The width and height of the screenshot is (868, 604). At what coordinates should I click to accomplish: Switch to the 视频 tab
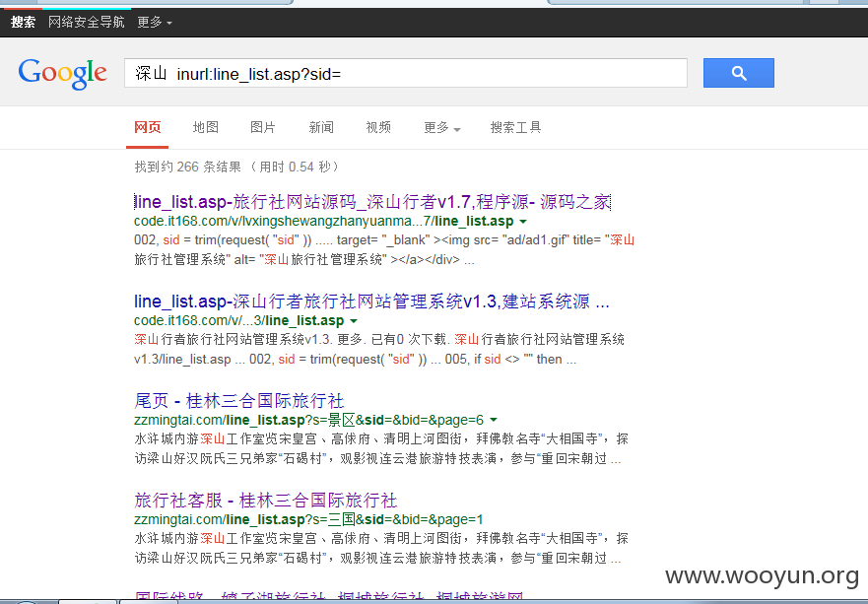378,127
